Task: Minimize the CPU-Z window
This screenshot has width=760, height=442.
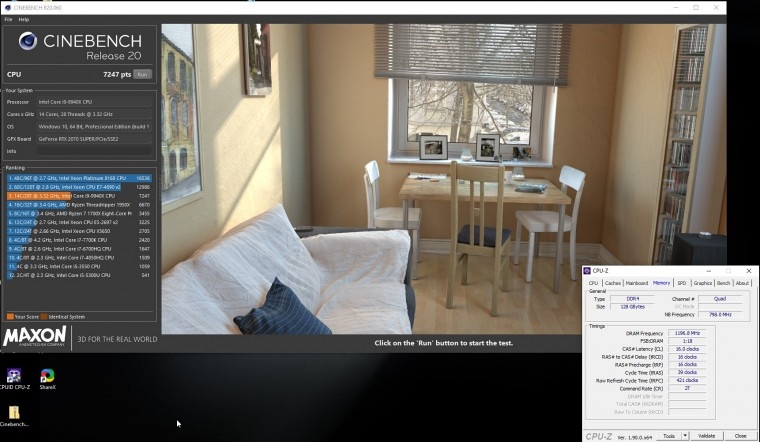Action: coord(709,271)
